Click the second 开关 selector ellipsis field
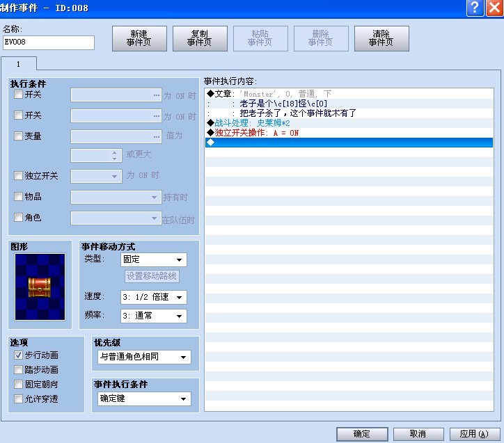Viewport: 504px width, 443px height. [x=116, y=116]
